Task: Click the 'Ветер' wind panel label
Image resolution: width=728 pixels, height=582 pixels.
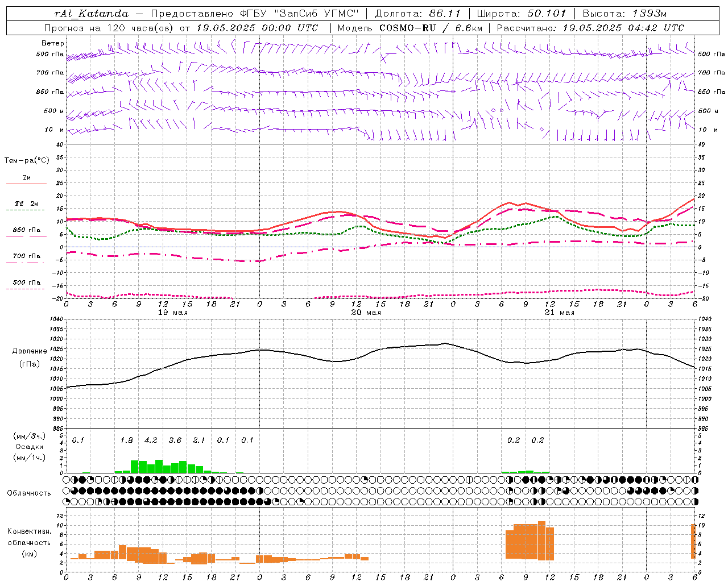Action: point(53,43)
